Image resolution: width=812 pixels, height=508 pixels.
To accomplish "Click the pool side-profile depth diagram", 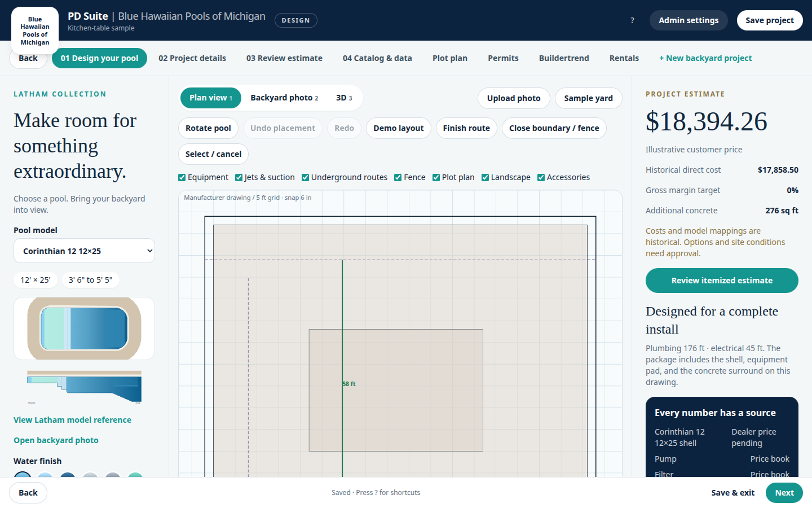I will coord(84,387).
